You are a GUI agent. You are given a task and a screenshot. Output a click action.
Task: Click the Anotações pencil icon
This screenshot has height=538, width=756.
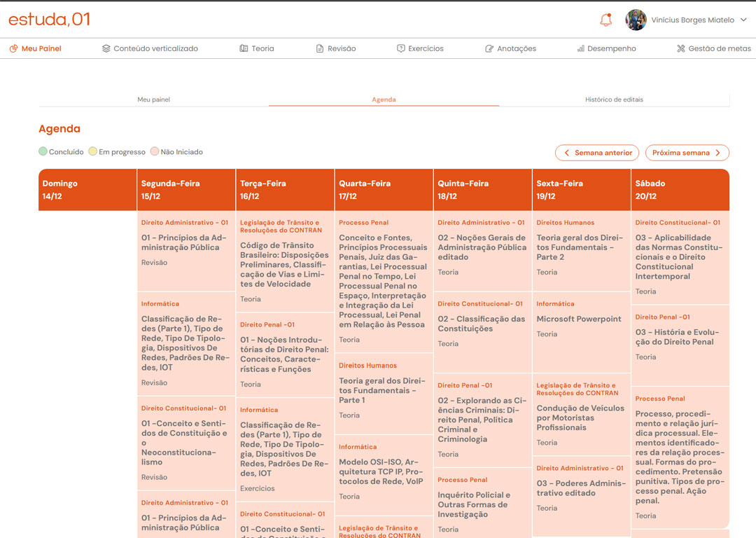pyautogui.click(x=489, y=48)
